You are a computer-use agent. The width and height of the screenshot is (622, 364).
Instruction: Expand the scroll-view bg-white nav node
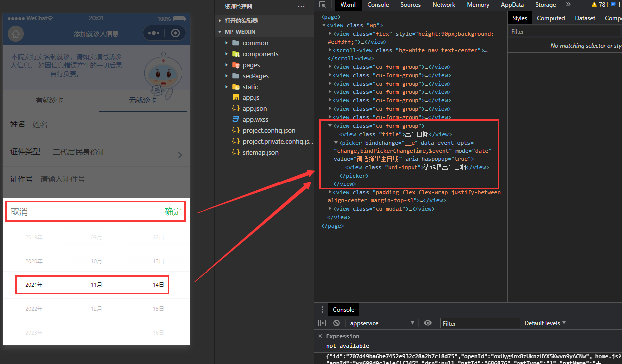click(x=330, y=50)
